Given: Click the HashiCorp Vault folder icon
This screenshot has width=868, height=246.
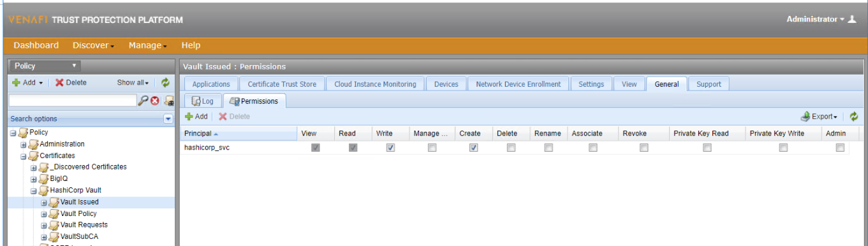Looking at the screenshot, I should coord(43,190).
